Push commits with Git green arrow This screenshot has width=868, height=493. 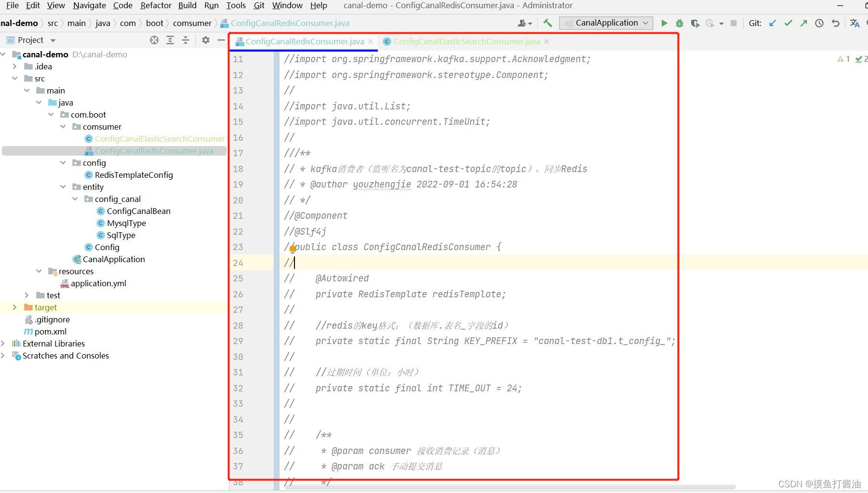[803, 23]
